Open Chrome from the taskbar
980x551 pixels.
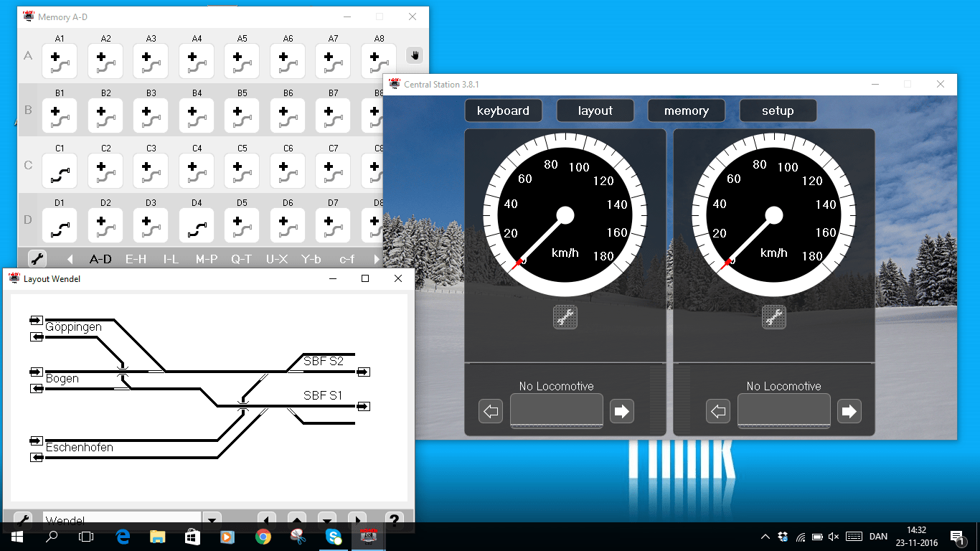(263, 536)
